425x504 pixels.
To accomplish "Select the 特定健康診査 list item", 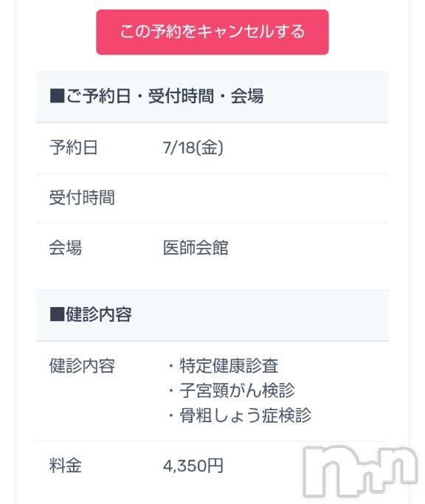I will 229,366.
